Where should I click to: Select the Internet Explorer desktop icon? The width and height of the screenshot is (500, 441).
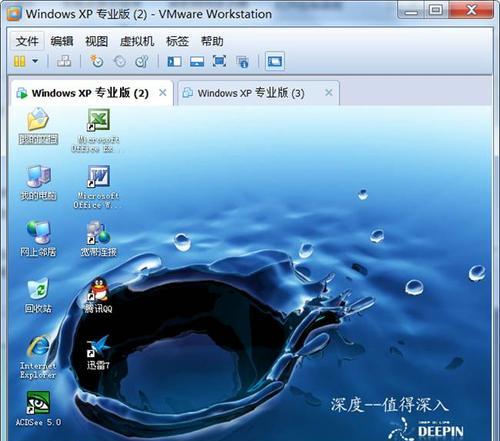pos(38,358)
